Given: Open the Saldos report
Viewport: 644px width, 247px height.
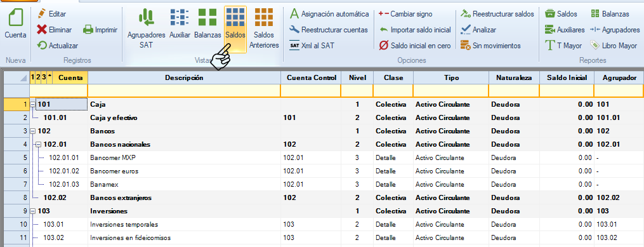Looking at the screenshot, I should tap(561, 14).
